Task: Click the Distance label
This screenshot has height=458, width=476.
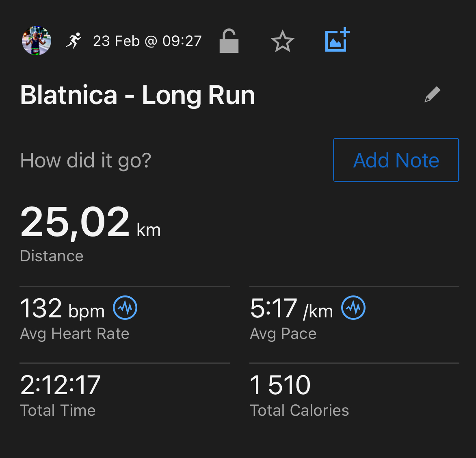Action: (x=52, y=256)
